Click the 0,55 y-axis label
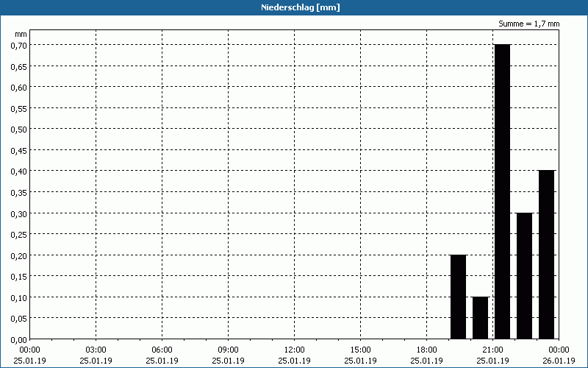Screen dimensions: 588x368 (19, 108)
